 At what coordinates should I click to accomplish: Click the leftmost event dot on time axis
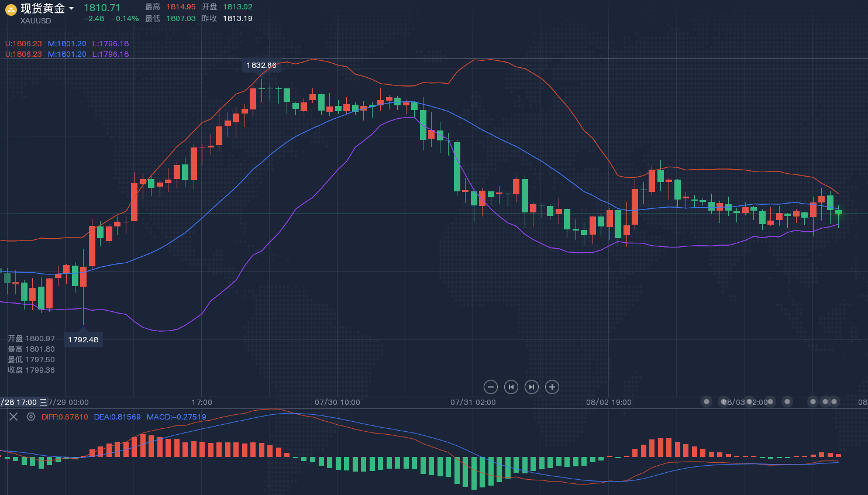(707, 402)
